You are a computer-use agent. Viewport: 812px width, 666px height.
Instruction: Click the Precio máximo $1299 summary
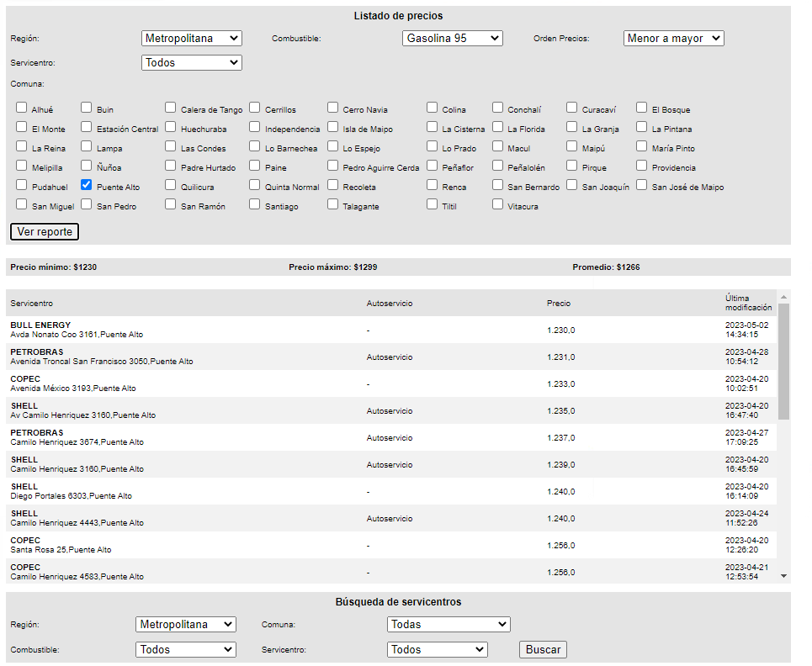tap(333, 267)
